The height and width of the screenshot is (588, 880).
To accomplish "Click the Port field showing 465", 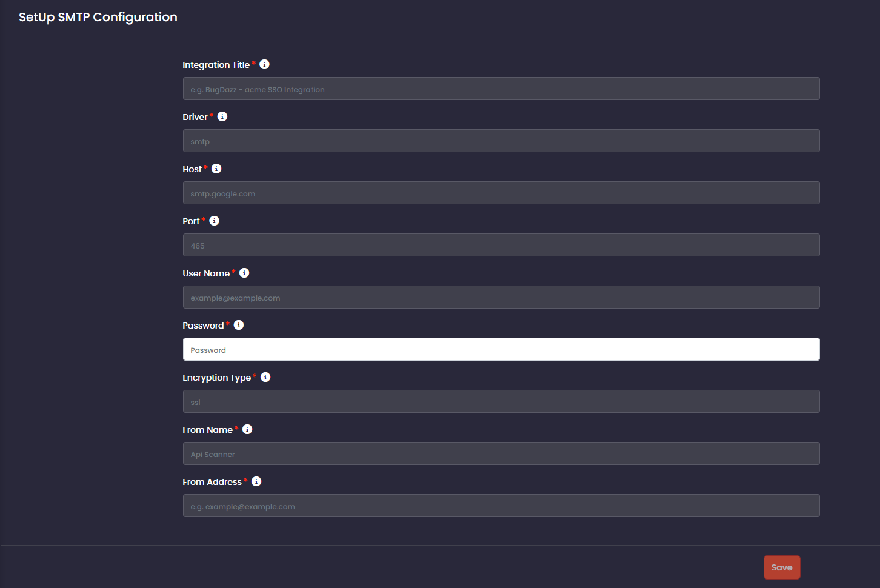I will coord(501,245).
